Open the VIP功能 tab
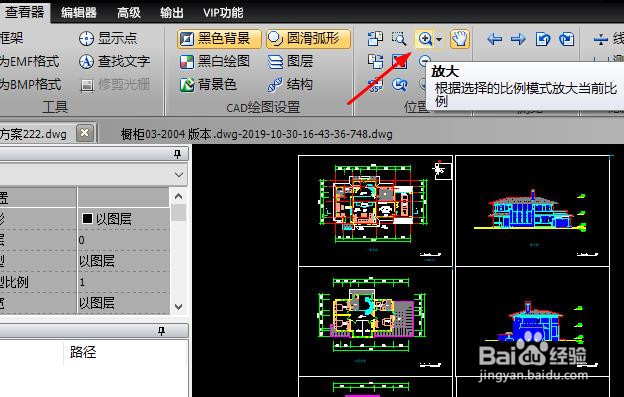The image size is (624, 397). tap(223, 12)
